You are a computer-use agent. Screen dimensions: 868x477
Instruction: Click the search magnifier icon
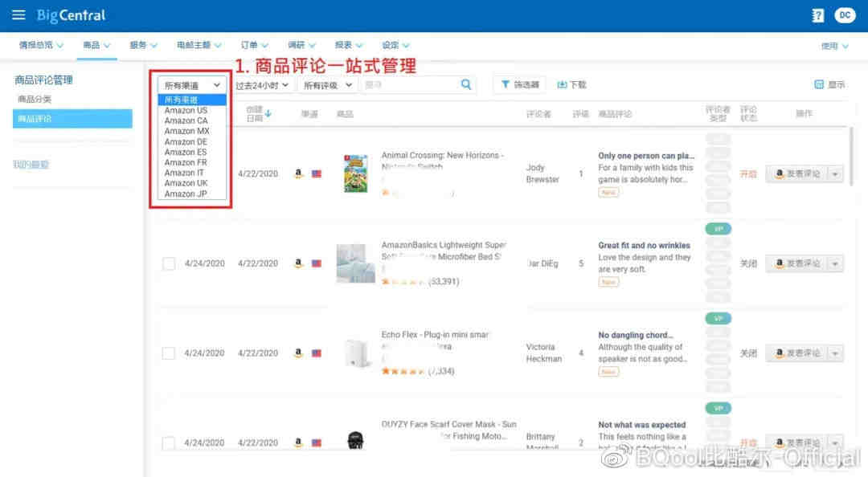466,84
